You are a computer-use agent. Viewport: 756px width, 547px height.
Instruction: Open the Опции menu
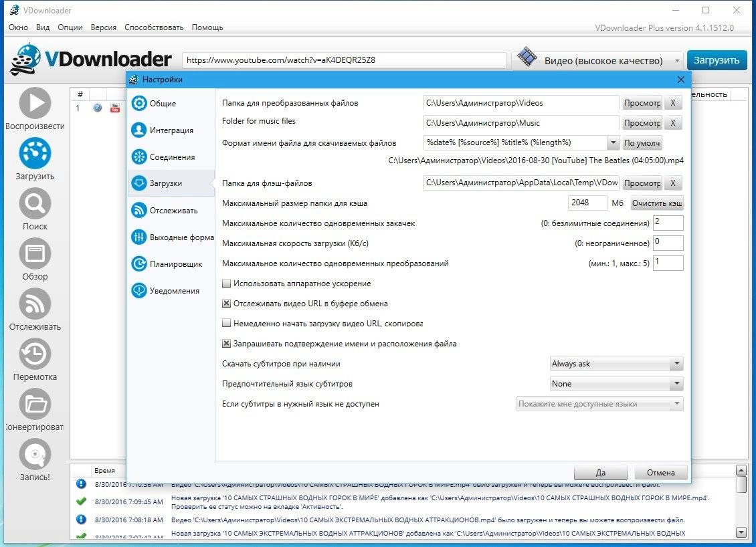pos(70,27)
